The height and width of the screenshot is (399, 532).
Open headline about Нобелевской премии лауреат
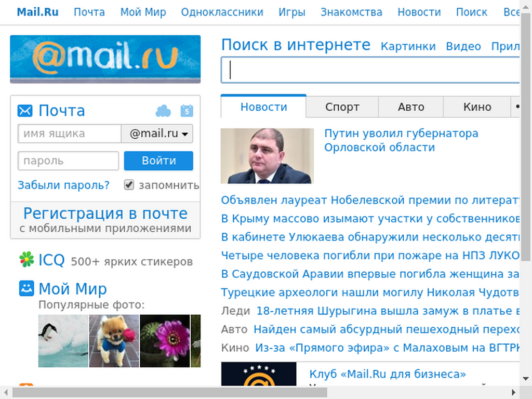(x=370, y=200)
